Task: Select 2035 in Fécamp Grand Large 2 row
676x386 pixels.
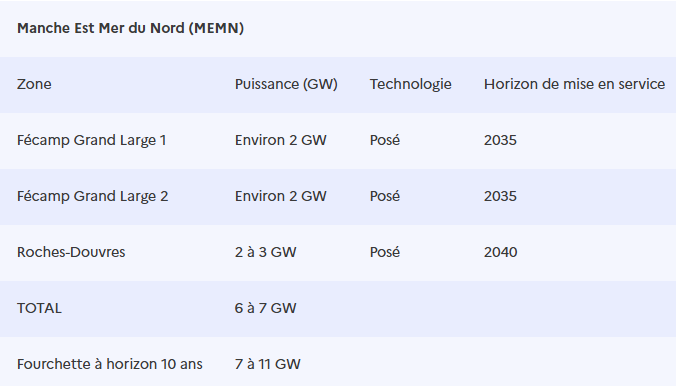Action: [x=500, y=196]
